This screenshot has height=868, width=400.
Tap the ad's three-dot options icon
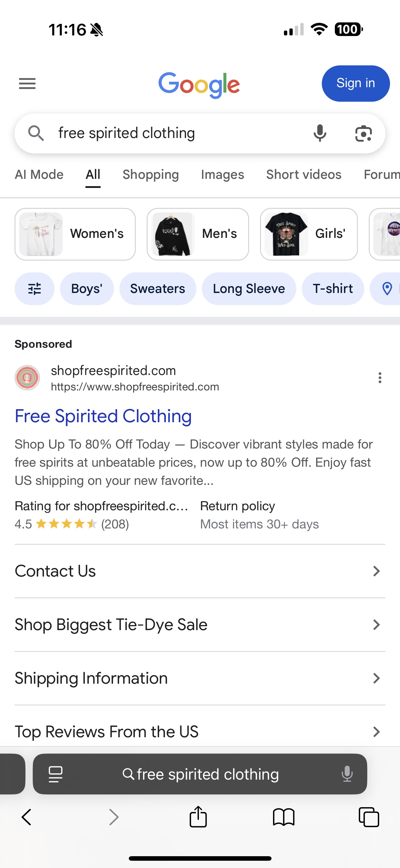tap(380, 378)
